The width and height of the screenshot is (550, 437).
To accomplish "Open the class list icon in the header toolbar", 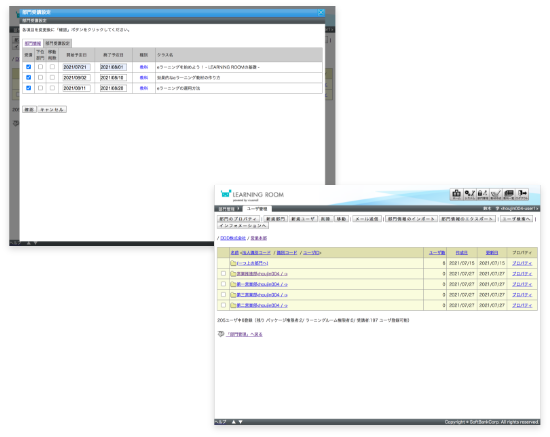I will [x=509, y=194].
